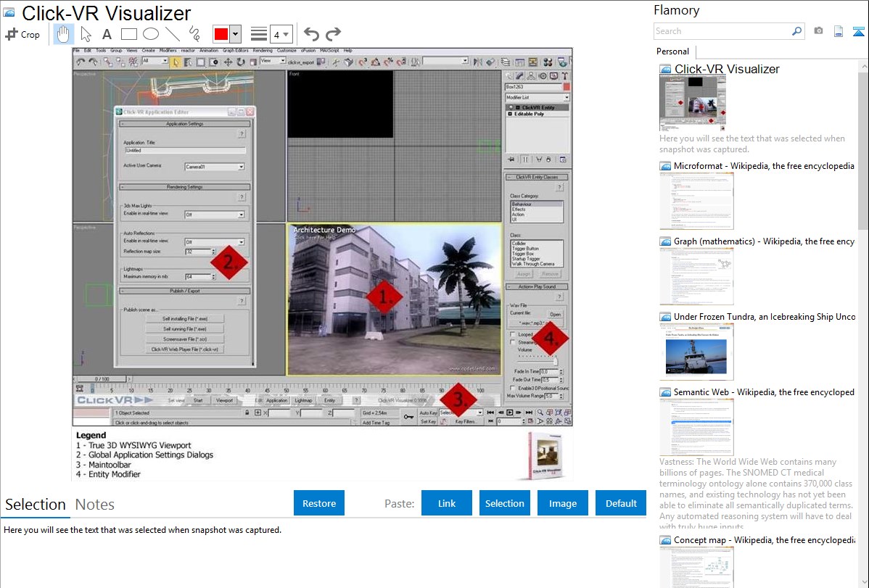
Task: Click the "Here you will see" text in Selection pane
Action: tap(142, 530)
